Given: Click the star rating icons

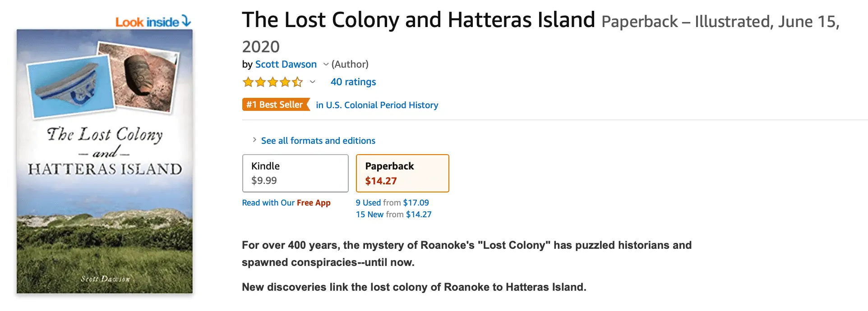Looking at the screenshot, I should pyautogui.click(x=272, y=82).
